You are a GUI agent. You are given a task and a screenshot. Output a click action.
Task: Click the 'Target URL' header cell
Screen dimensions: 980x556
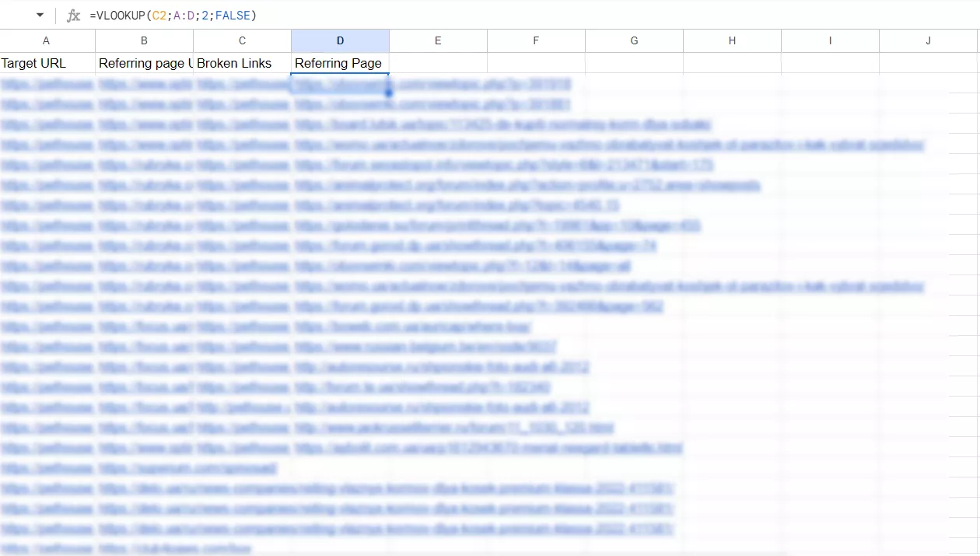pyautogui.click(x=47, y=63)
